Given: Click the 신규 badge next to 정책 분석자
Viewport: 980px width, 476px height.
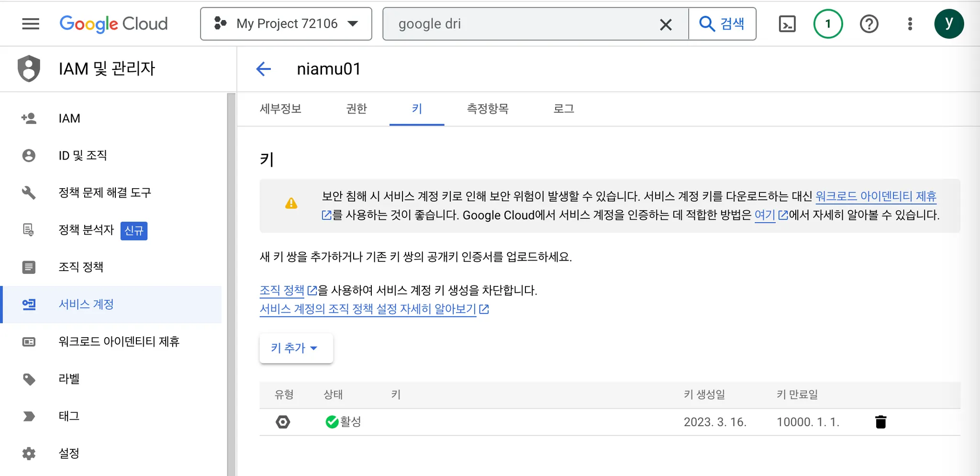Looking at the screenshot, I should tap(134, 230).
